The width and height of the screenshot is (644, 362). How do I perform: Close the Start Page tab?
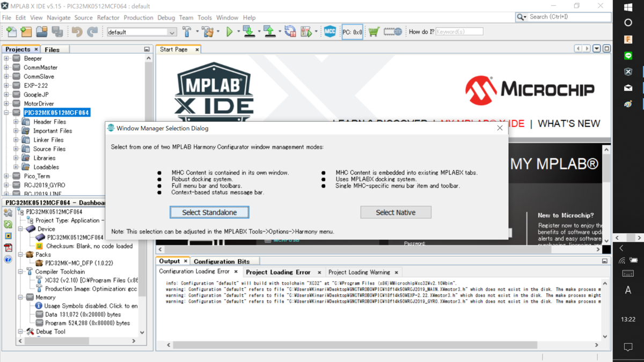(197, 49)
